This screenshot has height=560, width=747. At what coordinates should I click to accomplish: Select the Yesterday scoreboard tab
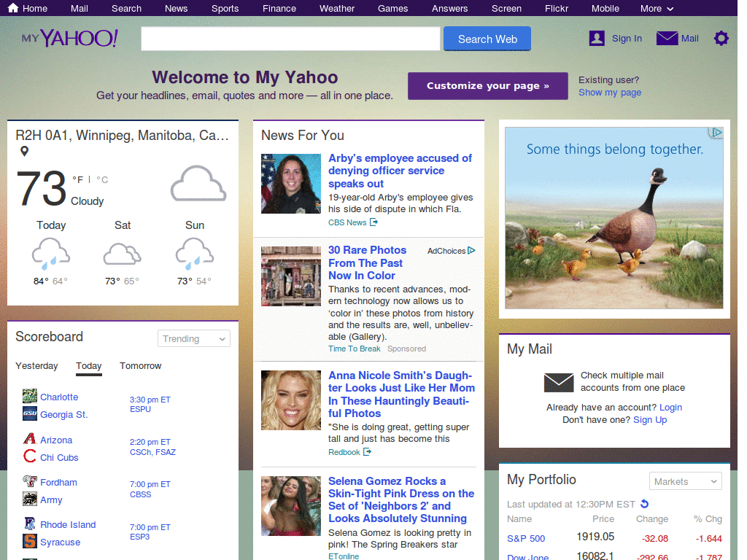[36, 366]
